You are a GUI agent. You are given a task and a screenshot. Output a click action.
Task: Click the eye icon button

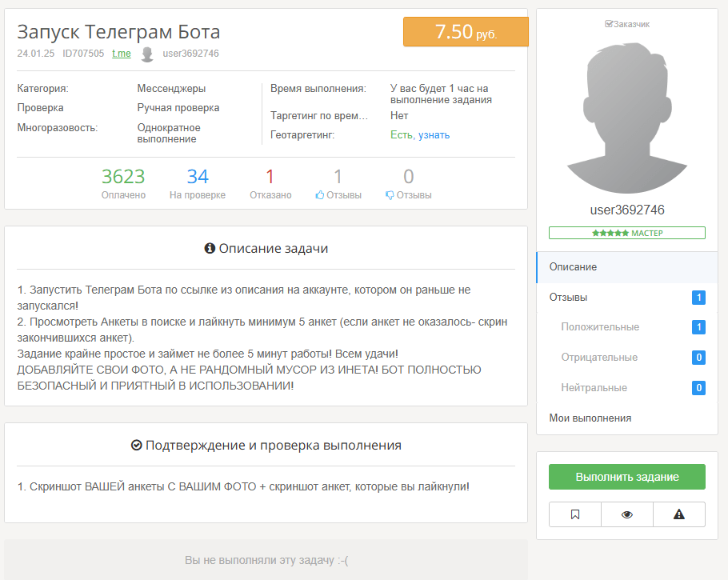626,514
